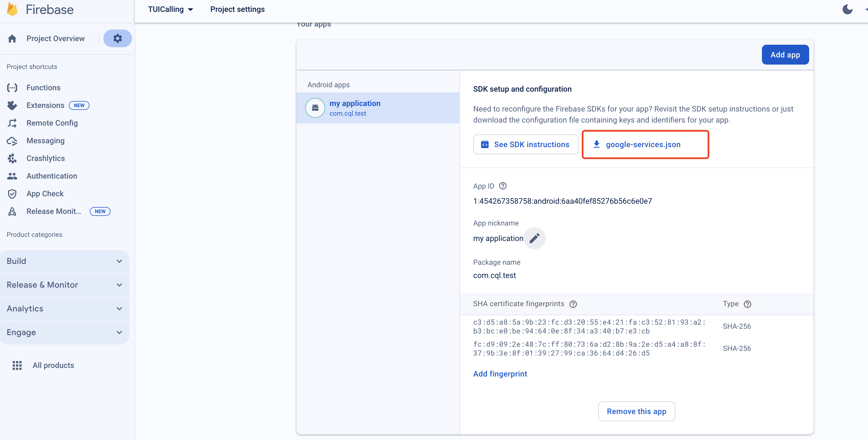Click the project settings gear icon
The width and height of the screenshot is (868, 440).
pyautogui.click(x=117, y=38)
